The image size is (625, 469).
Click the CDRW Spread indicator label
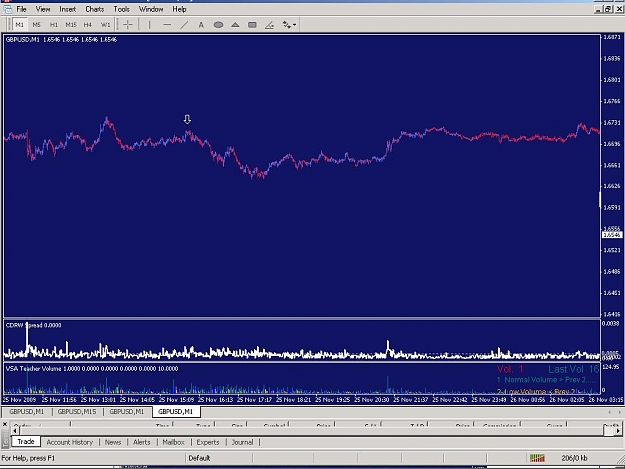click(x=33, y=325)
